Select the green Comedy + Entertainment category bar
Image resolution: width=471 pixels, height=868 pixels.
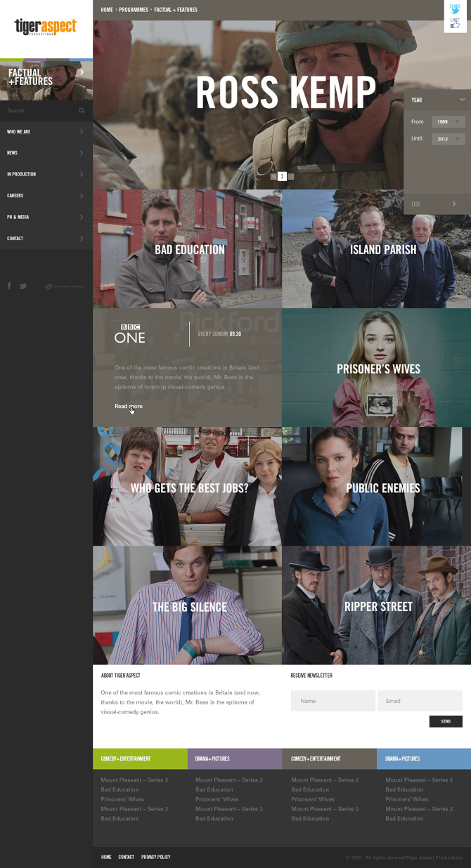click(x=140, y=758)
